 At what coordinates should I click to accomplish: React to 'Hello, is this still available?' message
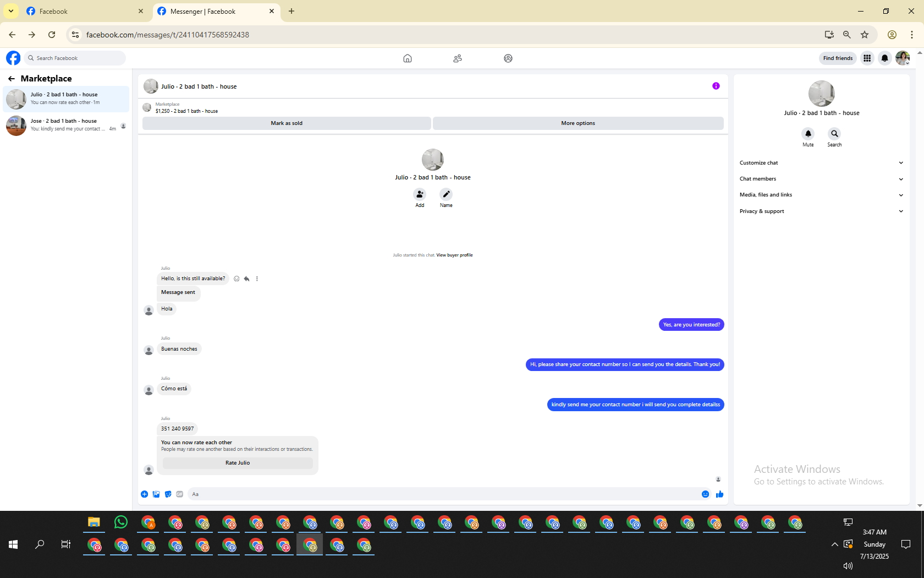pos(237,279)
